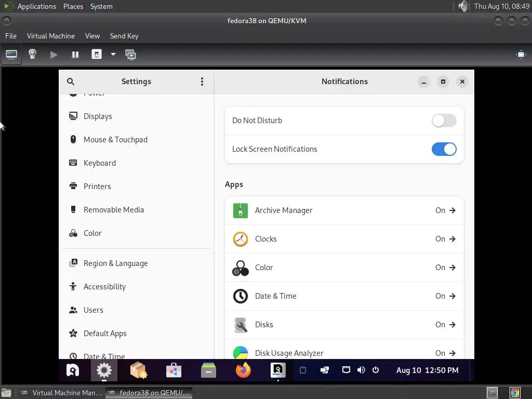Image resolution: width=532 pixels, height=399 pixels.
Task: Select Keyboard in the Settings sidebar
Action: pyautogui.click(x=137, y=163)
